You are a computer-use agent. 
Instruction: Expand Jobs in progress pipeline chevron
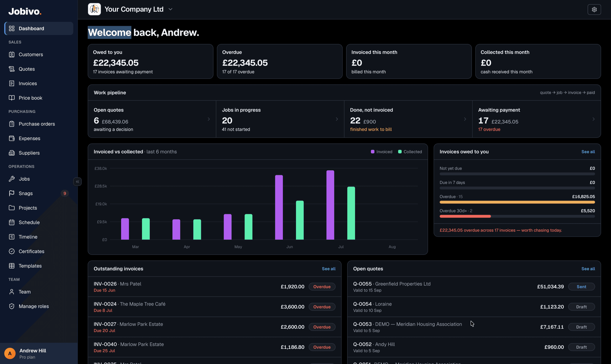[337, 119]
